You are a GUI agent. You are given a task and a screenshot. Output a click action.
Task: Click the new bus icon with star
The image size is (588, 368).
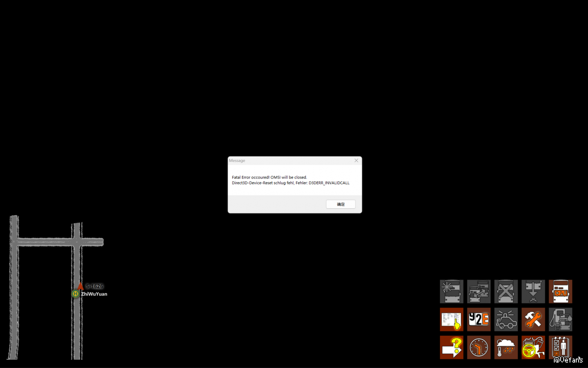coord(452,291)
